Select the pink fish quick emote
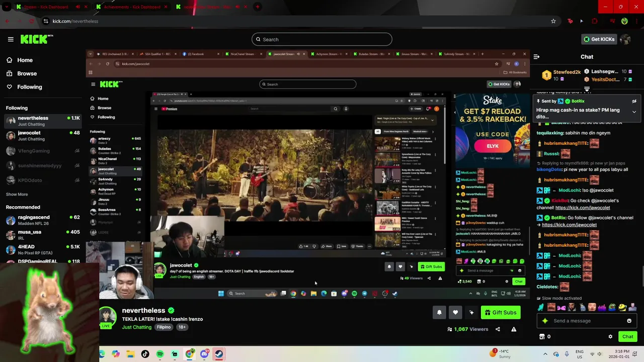The image size is (644, 362). [x=561, y=307]
